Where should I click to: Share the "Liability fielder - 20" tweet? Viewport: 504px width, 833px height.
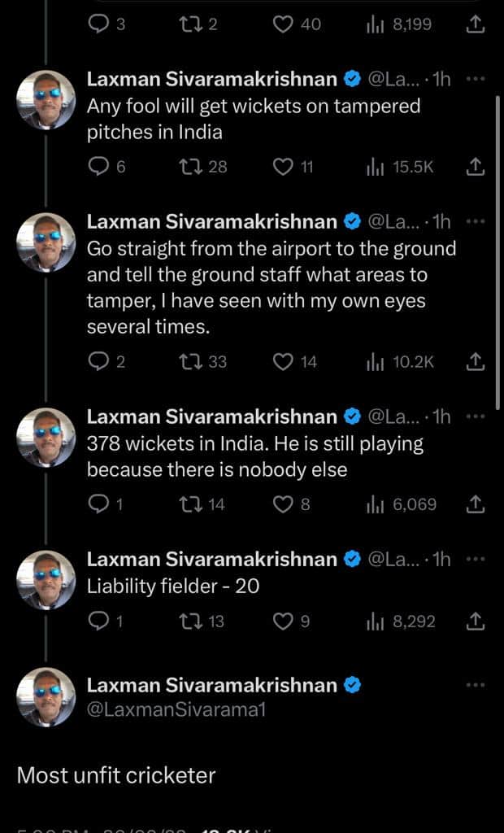476,621
